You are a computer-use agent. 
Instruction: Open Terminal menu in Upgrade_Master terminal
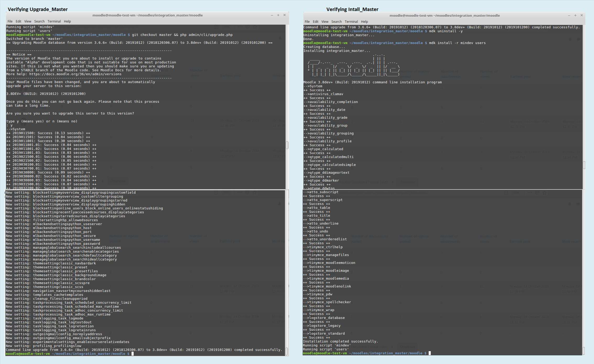(x=54, y=21)
